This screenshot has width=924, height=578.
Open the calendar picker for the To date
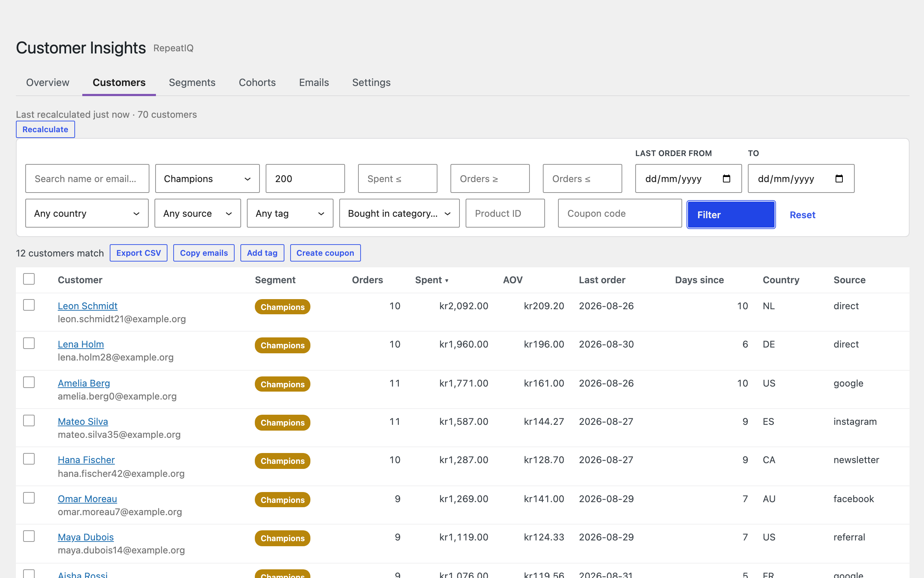(x=839, y=178)
